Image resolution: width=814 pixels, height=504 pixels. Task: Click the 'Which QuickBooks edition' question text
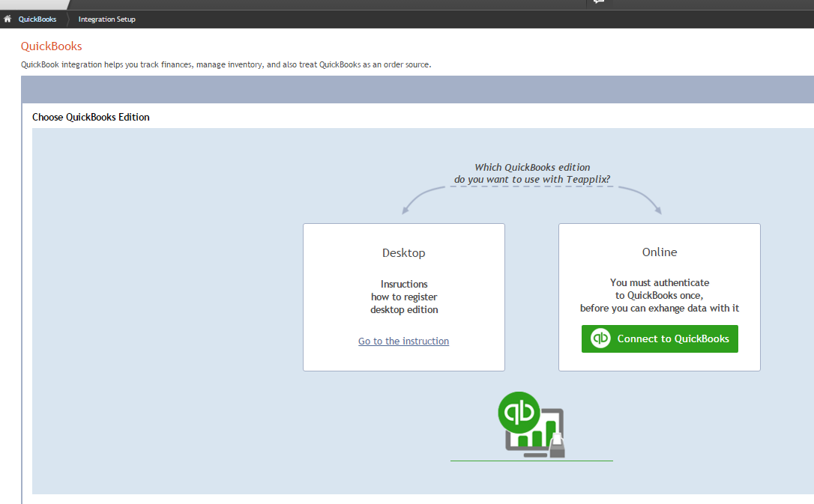(532, 173)
